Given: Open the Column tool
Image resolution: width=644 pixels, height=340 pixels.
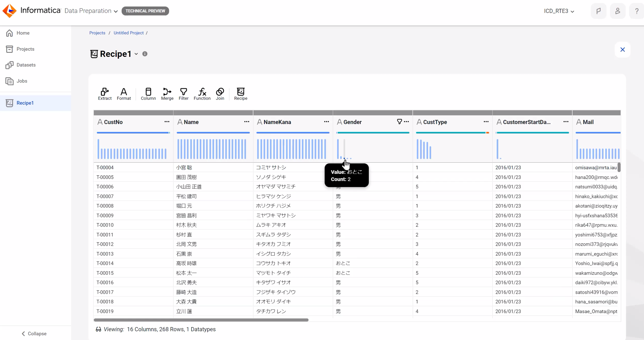Looking at the screenshot, I should [148, 94].
